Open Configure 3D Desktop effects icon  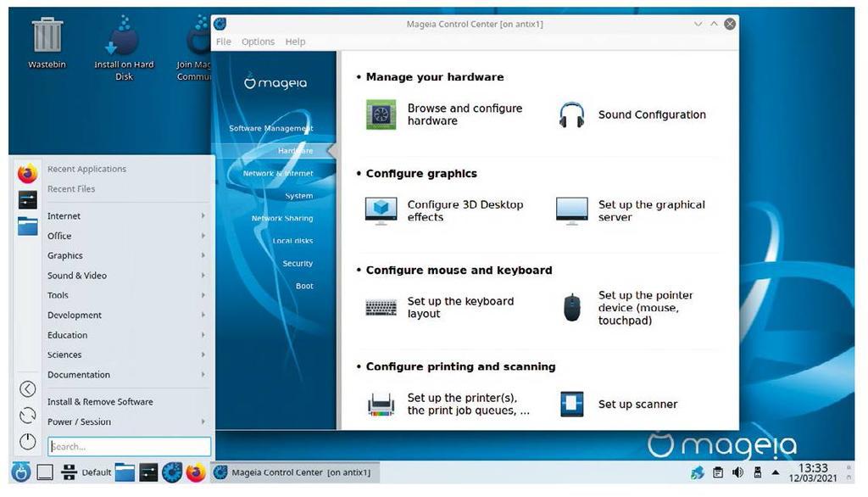[381, 211]
